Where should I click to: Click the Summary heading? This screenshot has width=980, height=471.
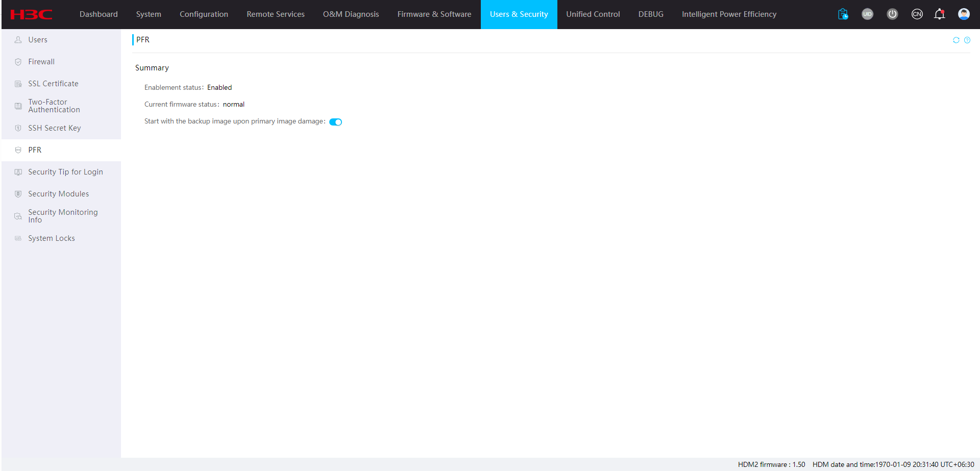click(x=152, y=68)
